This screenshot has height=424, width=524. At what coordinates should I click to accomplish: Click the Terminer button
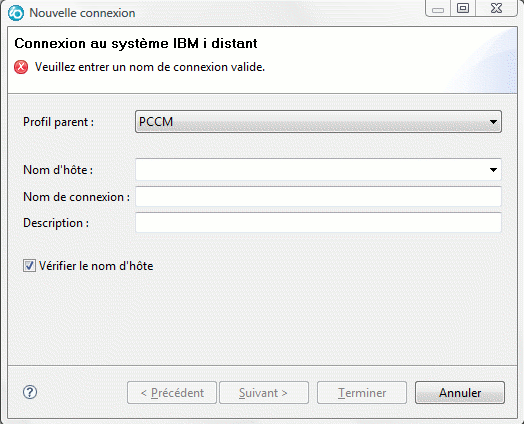[362, 393]
